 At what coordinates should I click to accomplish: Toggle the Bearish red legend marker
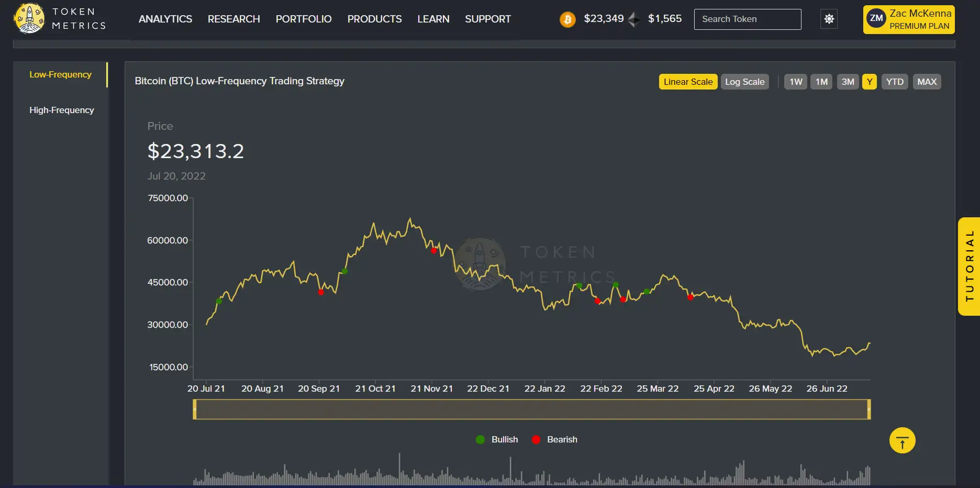536,439
